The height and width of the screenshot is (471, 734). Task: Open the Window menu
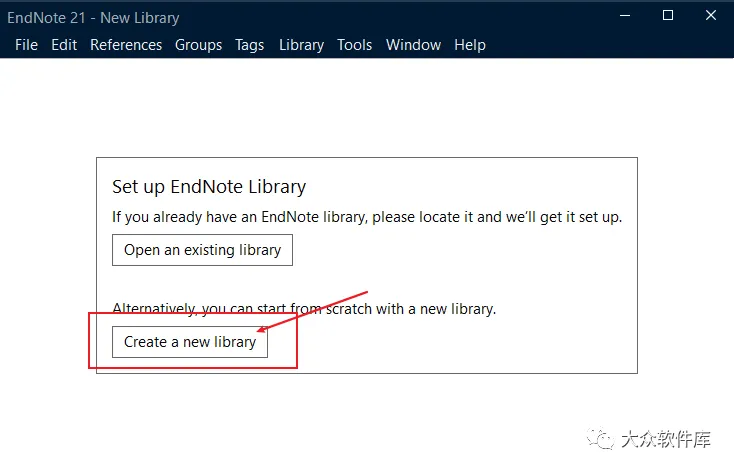[413, 45]
